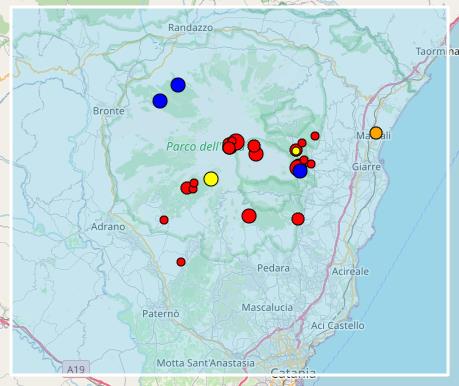
Task: Select the blue marker west of Giarre
Action: [300, 171]
